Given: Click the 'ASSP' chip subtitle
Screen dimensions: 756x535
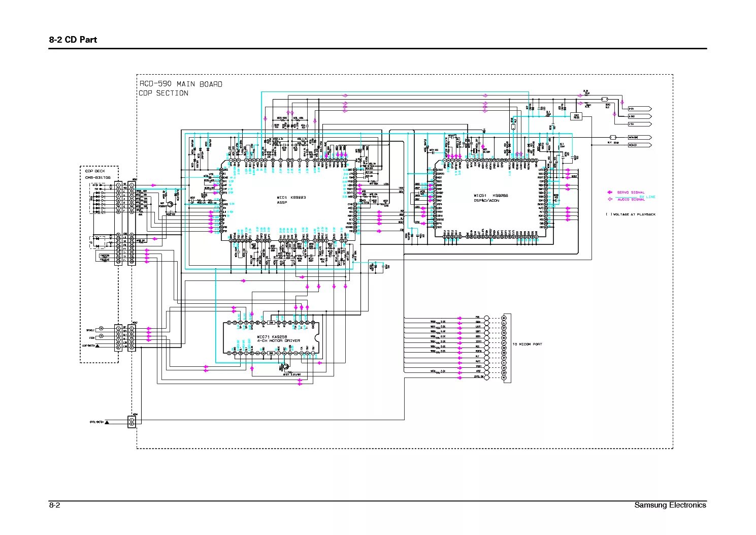Looking at the screenshot, I should pos(282,202).
